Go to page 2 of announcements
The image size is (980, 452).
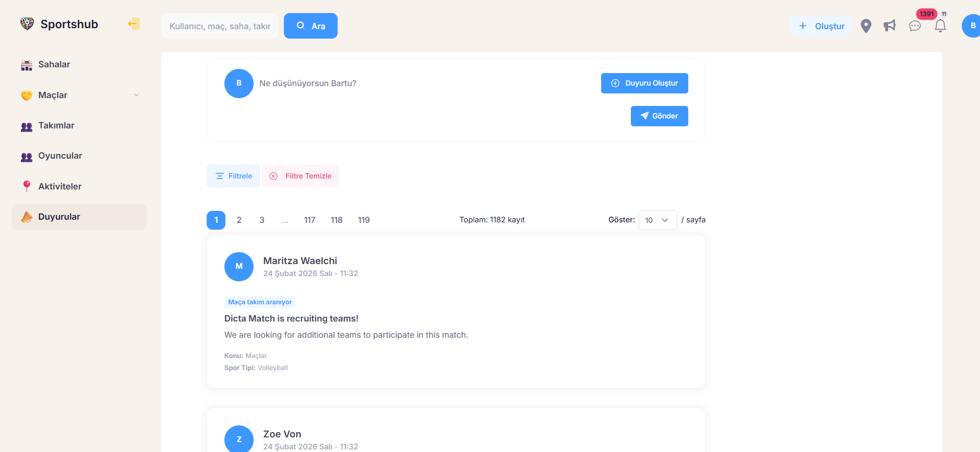(239, 220)
